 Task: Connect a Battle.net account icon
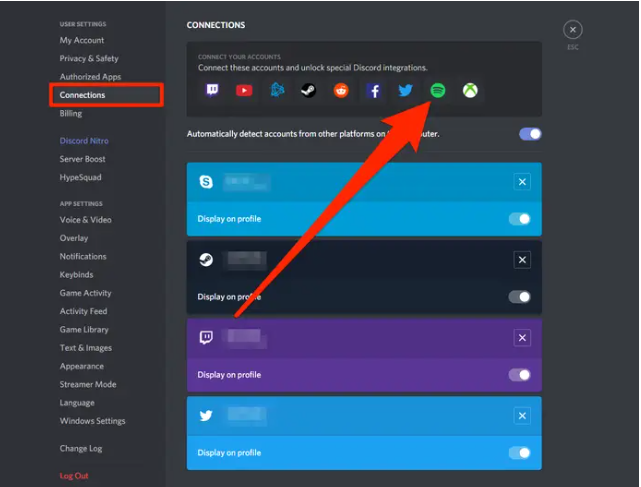[x=277, y=90]
